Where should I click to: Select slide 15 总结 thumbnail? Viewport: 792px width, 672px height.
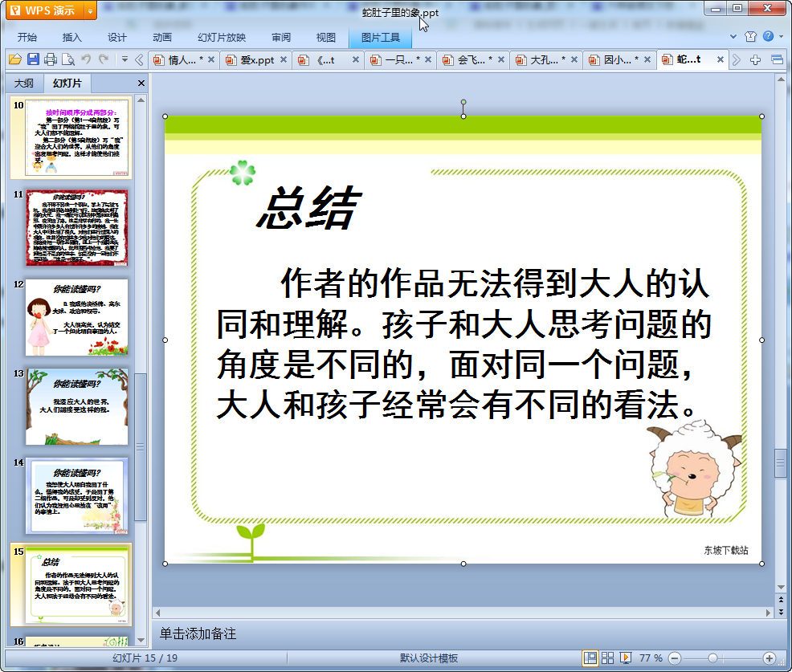[x=77, y=585]
